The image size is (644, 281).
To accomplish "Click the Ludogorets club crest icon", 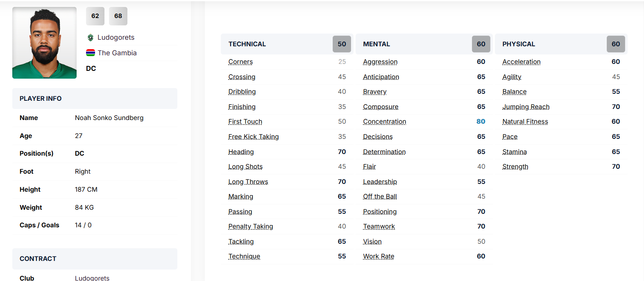I will click(x=91, y=38).
